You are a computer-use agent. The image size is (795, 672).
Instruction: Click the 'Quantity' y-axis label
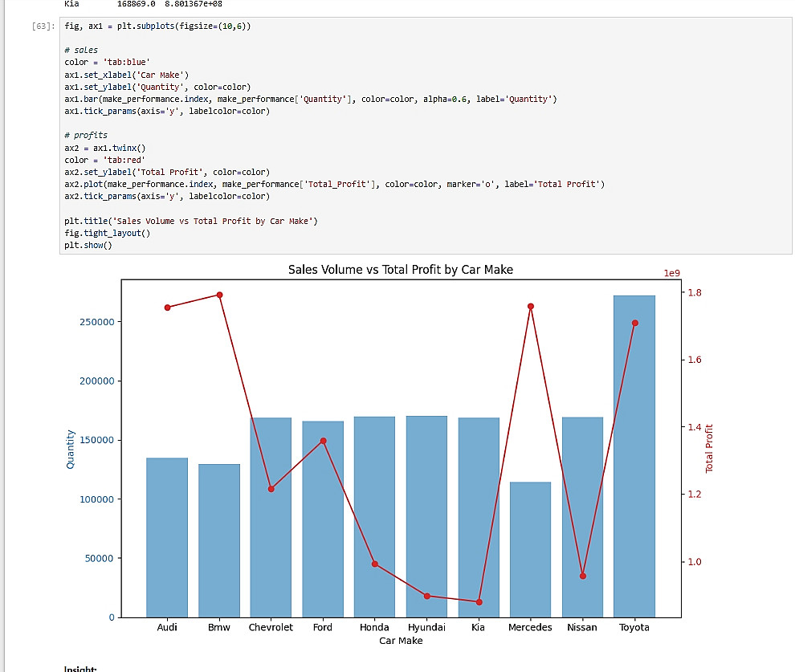click(71, 449)
